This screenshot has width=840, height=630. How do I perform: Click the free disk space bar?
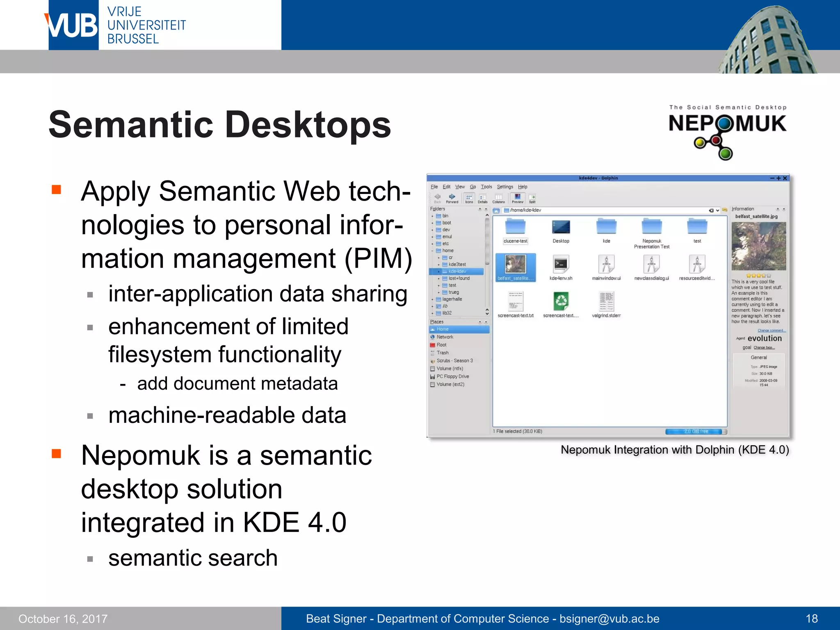click(696, 431)
